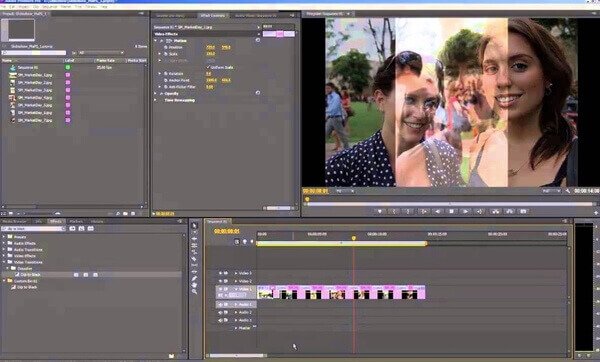Open Program monitor wrench settings
The height and width of the screenshot is (362, 600).
coord(567,191)
